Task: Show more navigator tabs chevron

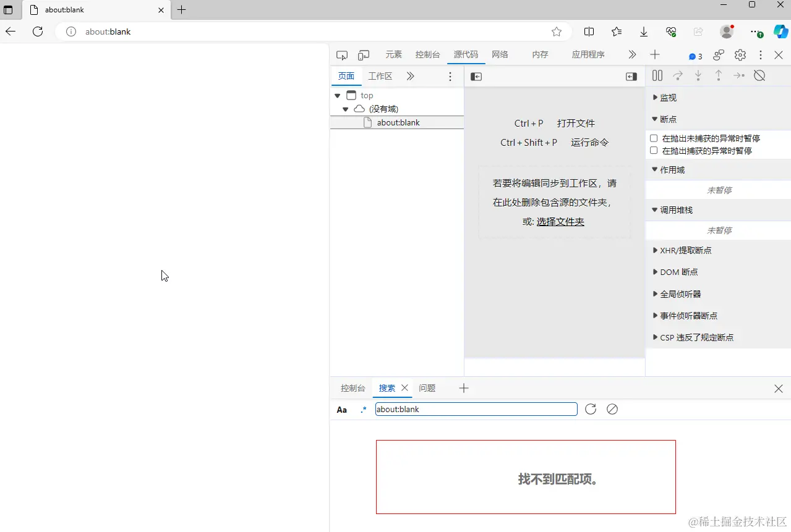Action: [411, 76]
